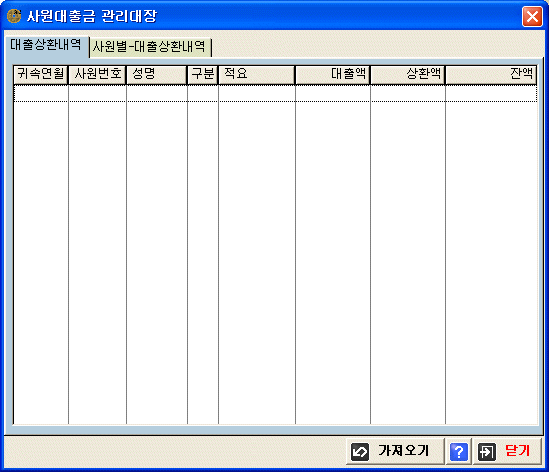Click the 구분 column header

tap(203, 74)
